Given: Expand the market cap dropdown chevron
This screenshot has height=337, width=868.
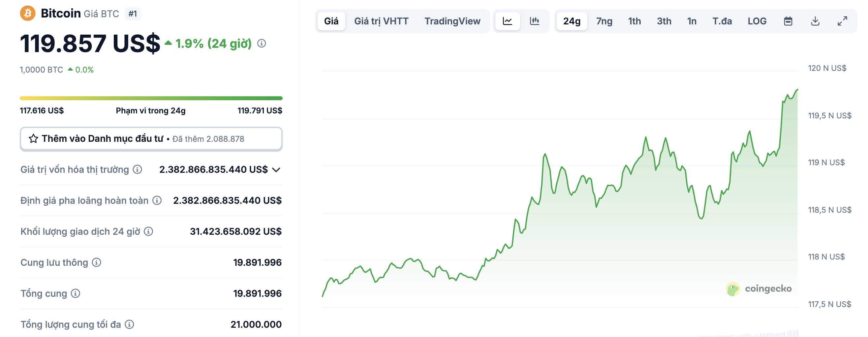Looking at the screenshot, I should [x=276, y=170].
